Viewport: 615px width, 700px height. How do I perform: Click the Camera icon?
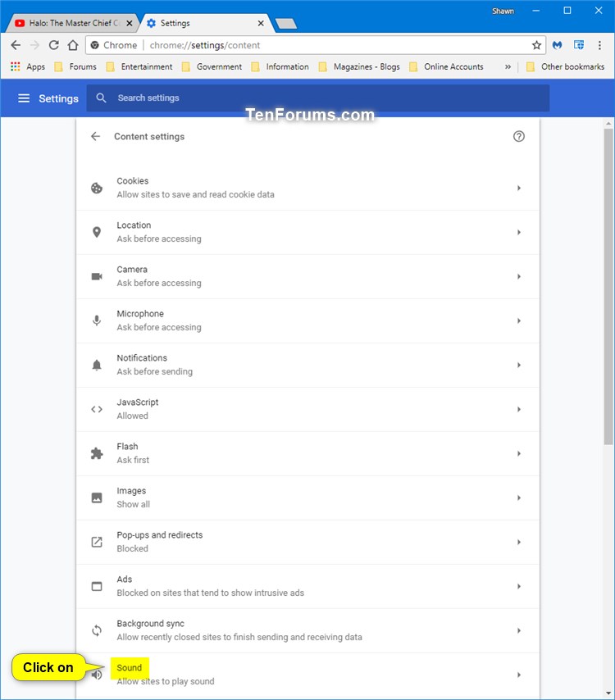(x=97, y=276)
